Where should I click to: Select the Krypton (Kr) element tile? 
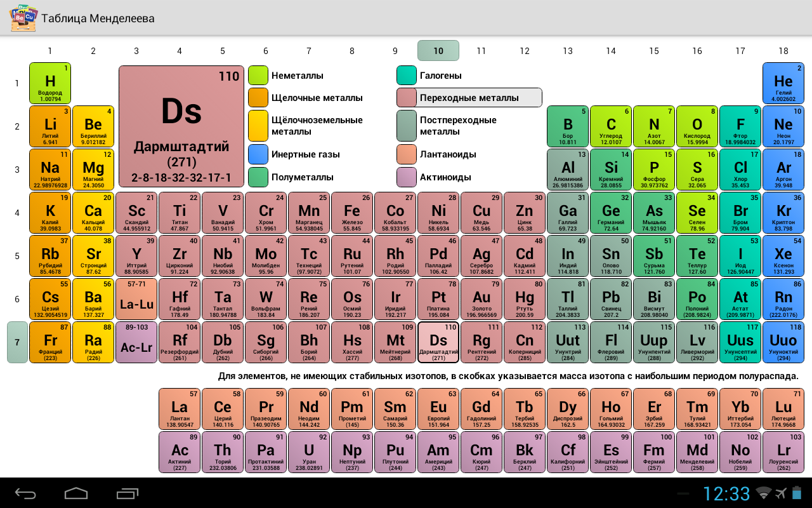[x=783, y=213]
